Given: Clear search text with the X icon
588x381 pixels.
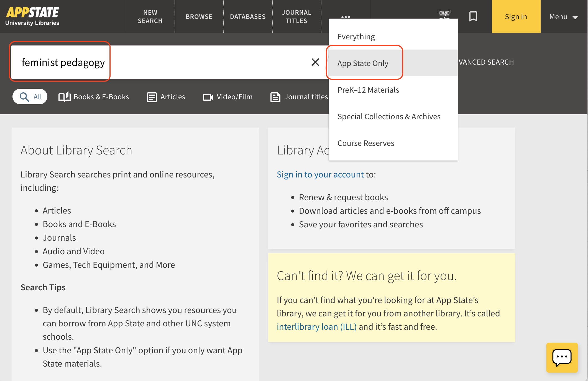Looking at the screenshot, I should click(315, 62).
